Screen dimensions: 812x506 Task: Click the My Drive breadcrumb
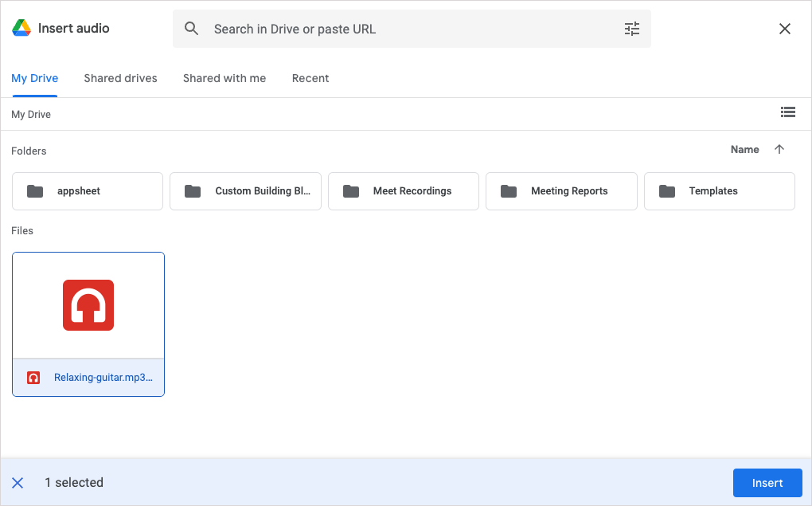31,114
